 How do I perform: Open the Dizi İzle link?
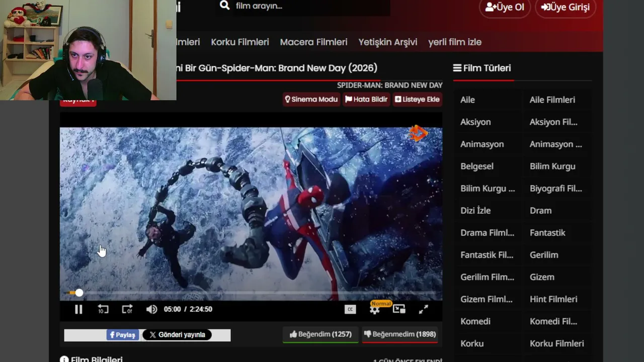[x=475, y=211]
